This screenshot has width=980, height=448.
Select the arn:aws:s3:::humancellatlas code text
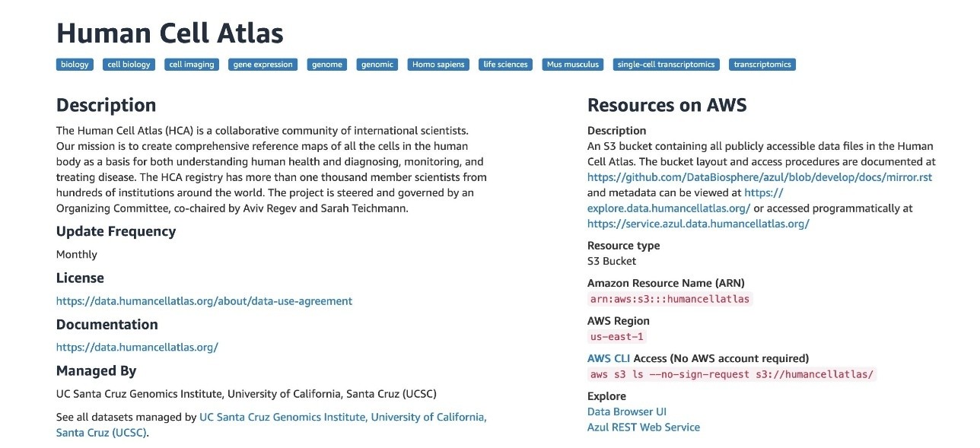(x=670, y=299)
